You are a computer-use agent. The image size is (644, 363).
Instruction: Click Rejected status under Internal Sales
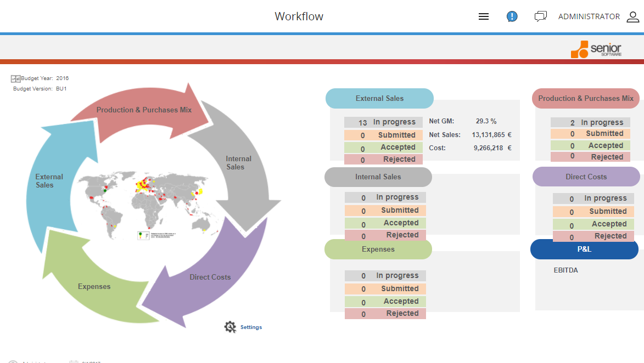(x=385, y=235)
